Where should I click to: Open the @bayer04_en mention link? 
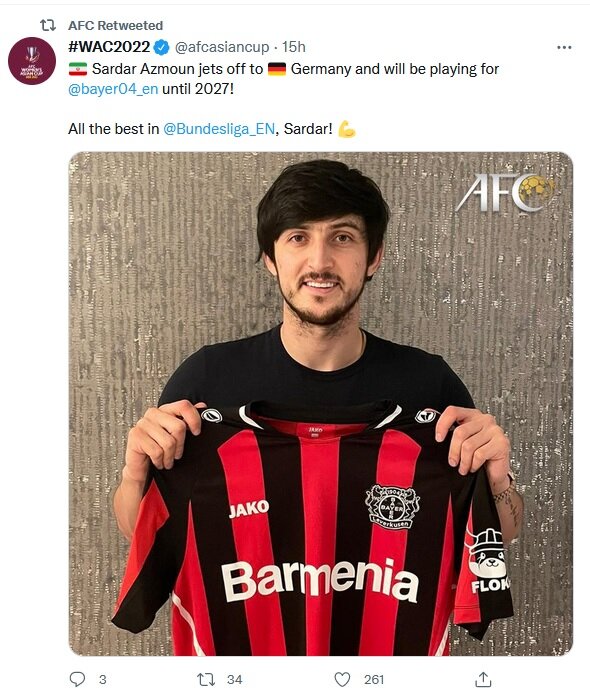coord(113,89)
